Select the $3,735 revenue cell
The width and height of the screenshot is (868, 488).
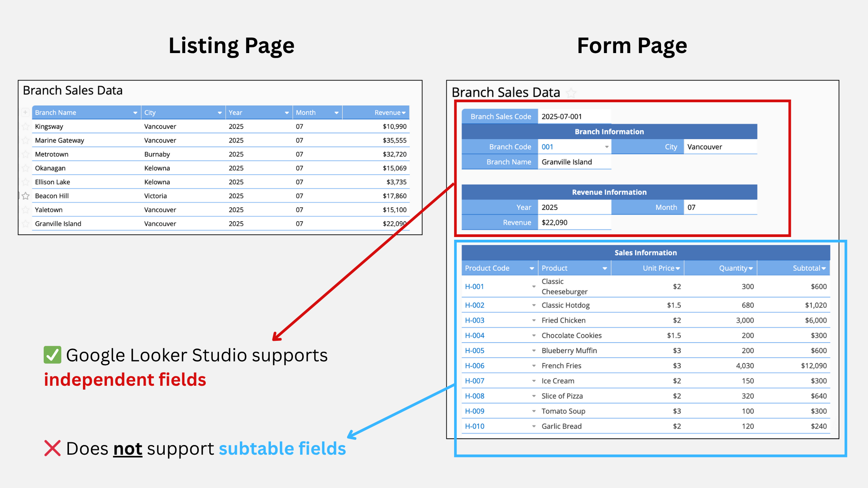[376, 182]
